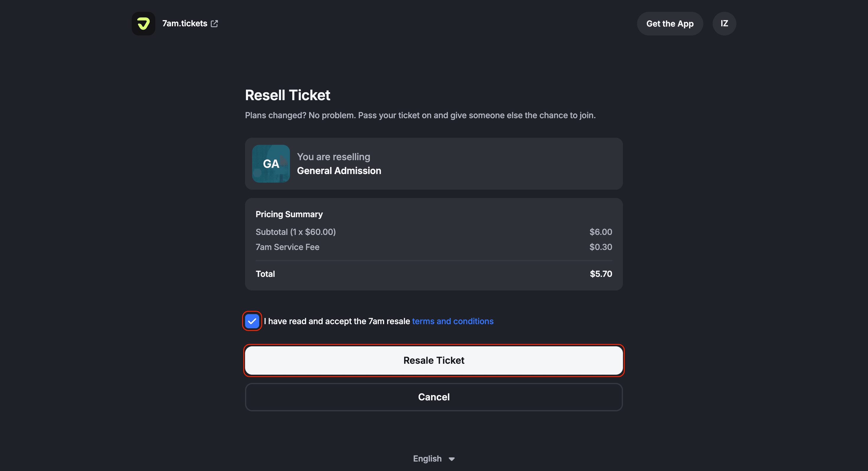Image resolution: width=868 pixels, height=471 pixels.
Task: Click the GA ticket thumbnail
Action: coord(270,163)
